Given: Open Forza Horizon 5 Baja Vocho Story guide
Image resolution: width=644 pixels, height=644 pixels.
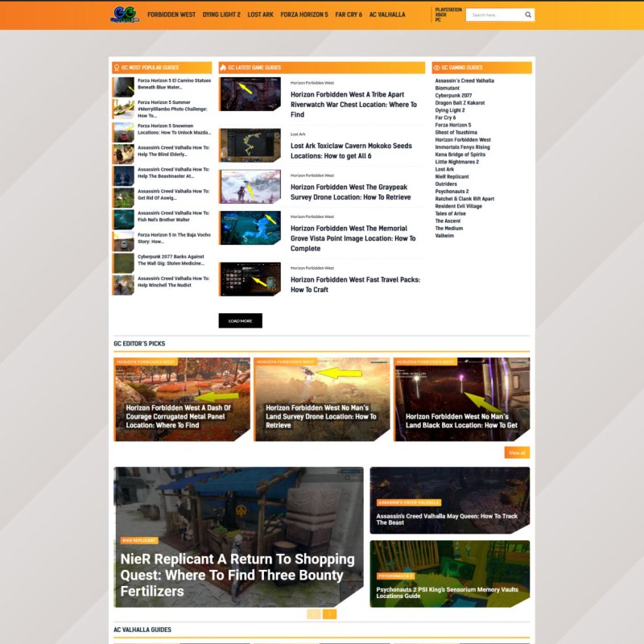Looking at the screenshot, I should [174, 237].
